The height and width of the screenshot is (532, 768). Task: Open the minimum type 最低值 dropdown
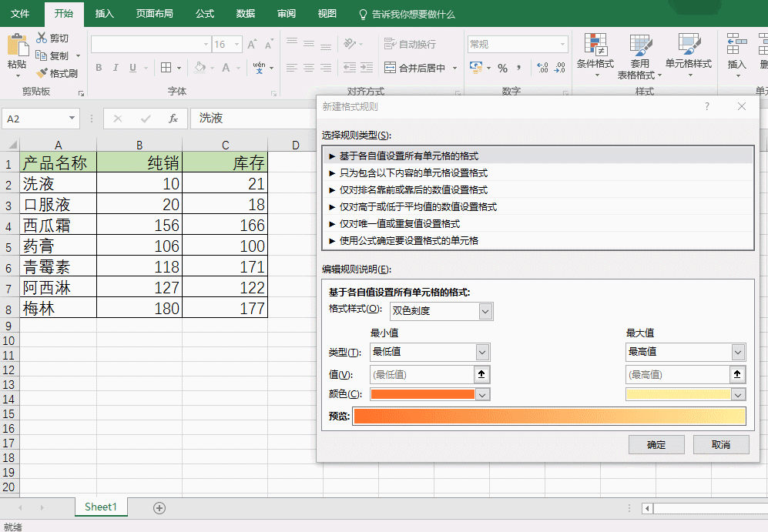click(x=482, y=352)
